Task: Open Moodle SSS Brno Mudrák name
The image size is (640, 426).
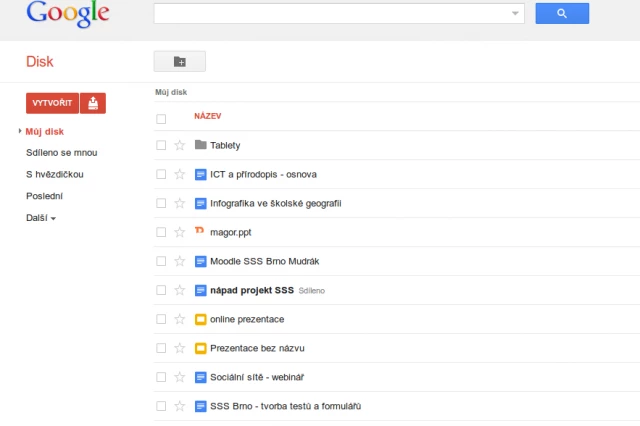Action: coord(264,262)
